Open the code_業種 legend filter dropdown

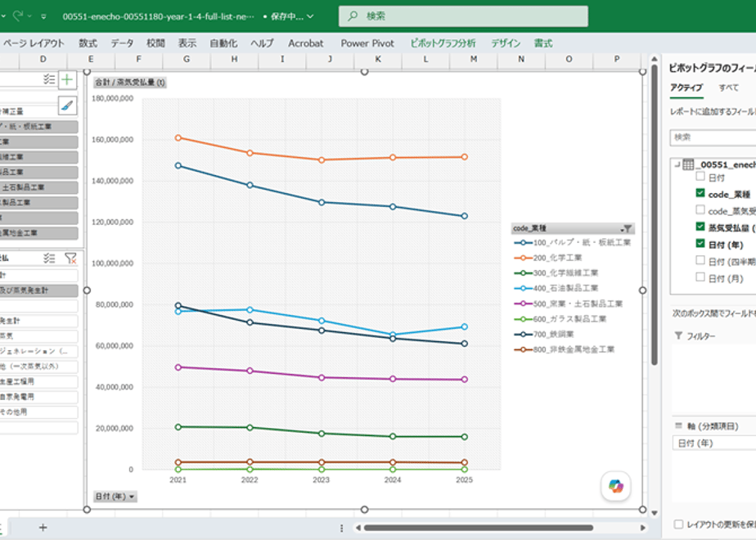point(626,228)
